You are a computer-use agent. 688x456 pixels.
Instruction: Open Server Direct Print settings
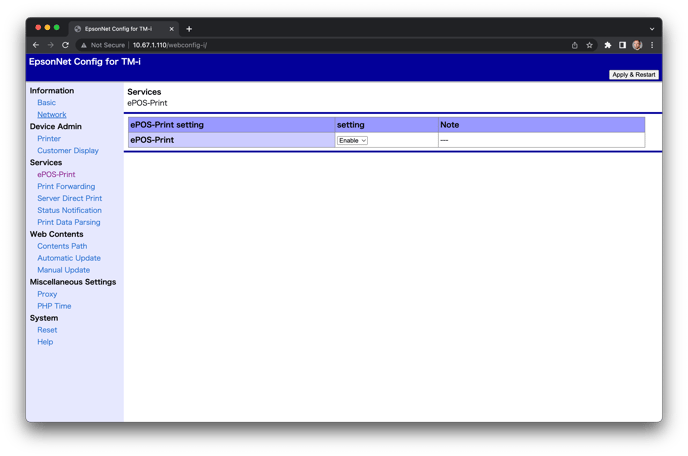click(x=70, y=198)
